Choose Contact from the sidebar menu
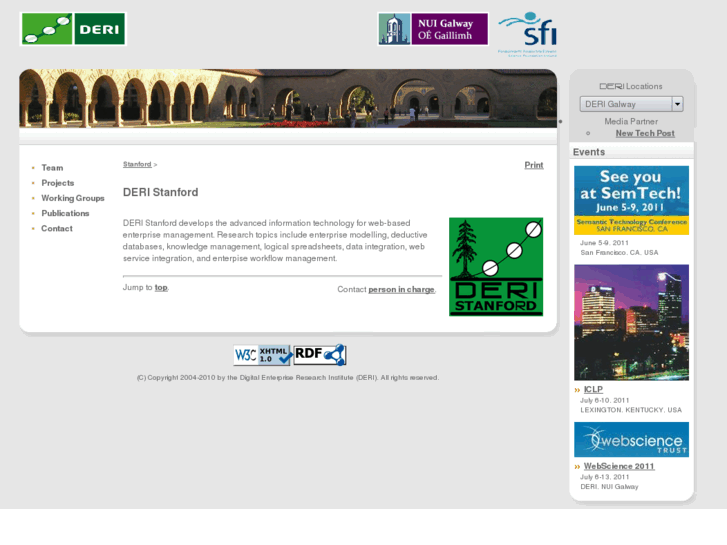Viewport: 727px width, 545px height. (x=57, y=228)
